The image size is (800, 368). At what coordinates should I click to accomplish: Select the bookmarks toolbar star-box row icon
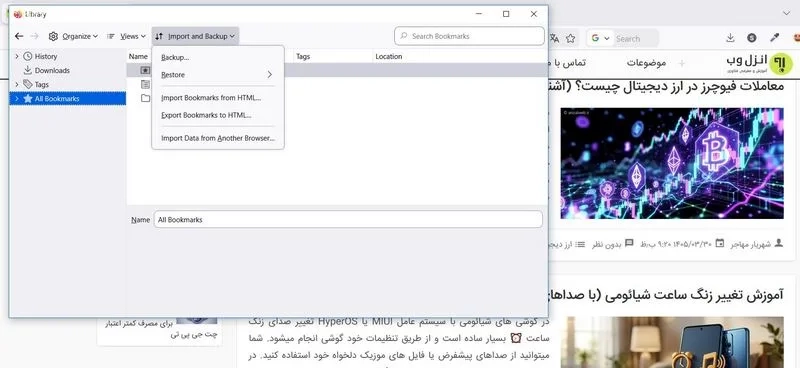[x=145, y=70]
